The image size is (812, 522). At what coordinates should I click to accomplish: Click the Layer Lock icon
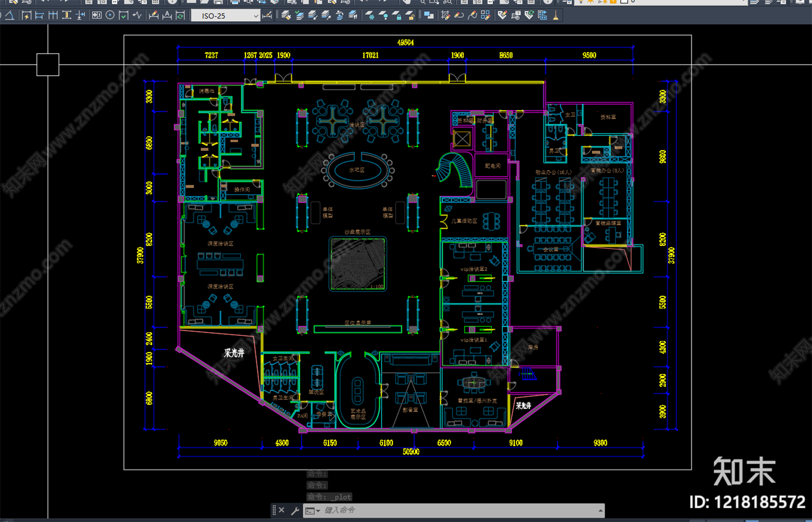click(x=396, y=15)
